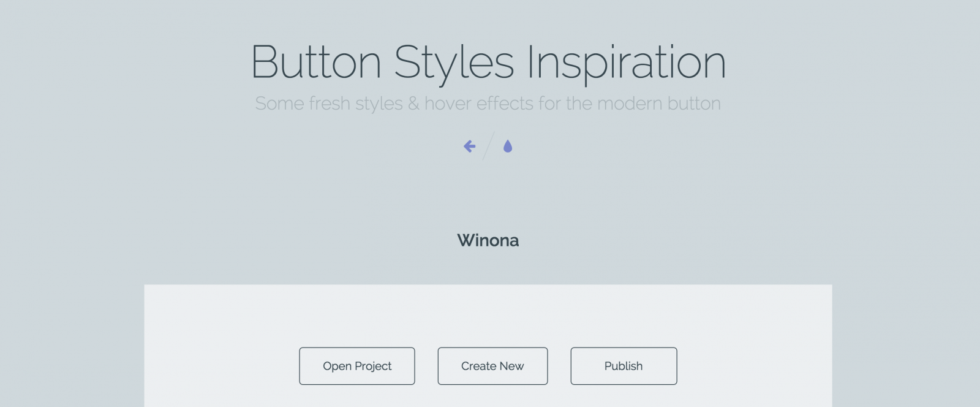Click the Button Styles Inspiration title
980x407 pixels.
488,62
